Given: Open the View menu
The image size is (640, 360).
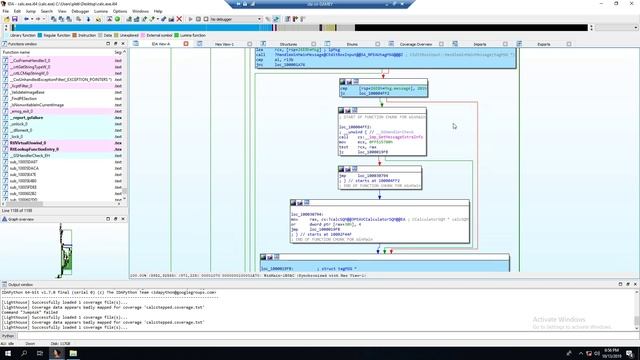Looking at the screenshot, I should (x=62, y=11).
